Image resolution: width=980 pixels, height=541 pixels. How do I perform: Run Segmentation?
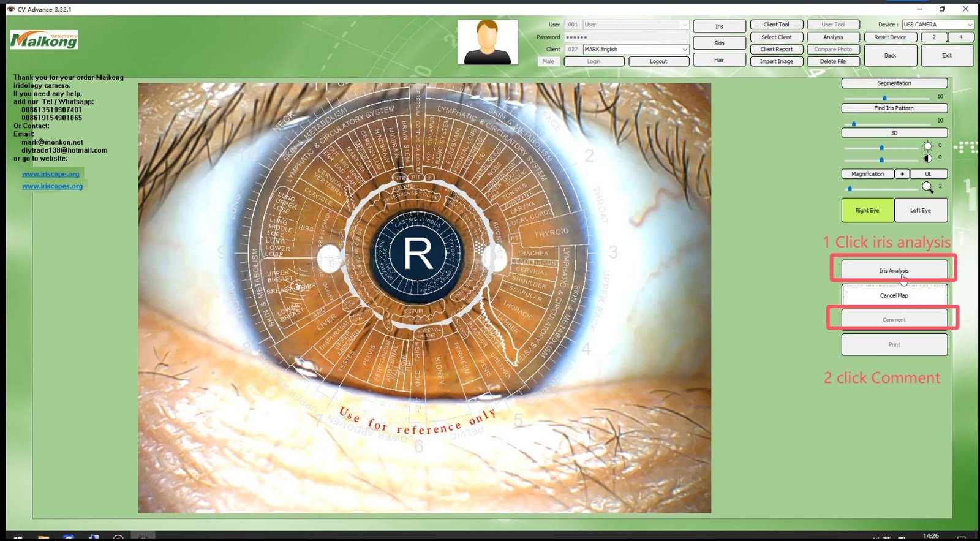894,83
